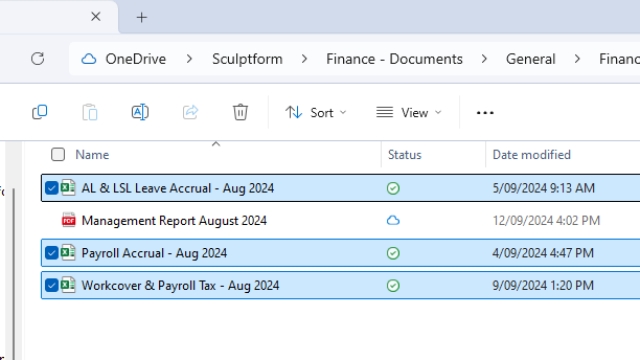Go to Sculptform in the breadcrumb path
640x360 pixels.
247,59
